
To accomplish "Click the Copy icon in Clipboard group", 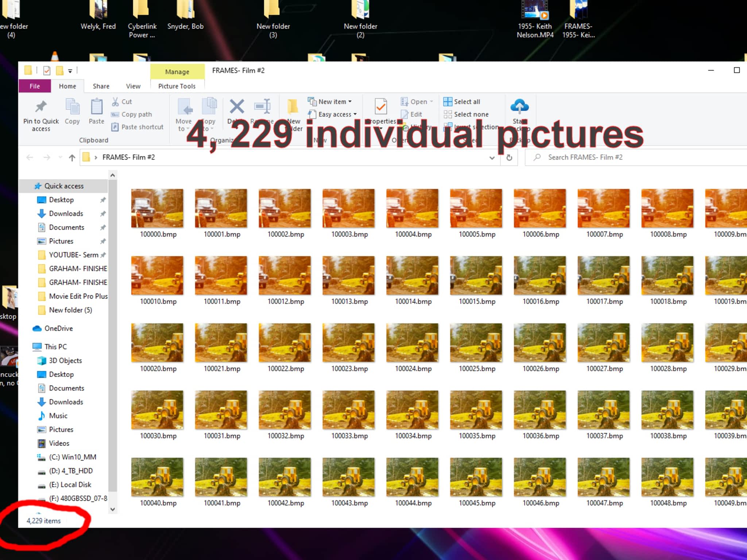I will click(72, 107).
